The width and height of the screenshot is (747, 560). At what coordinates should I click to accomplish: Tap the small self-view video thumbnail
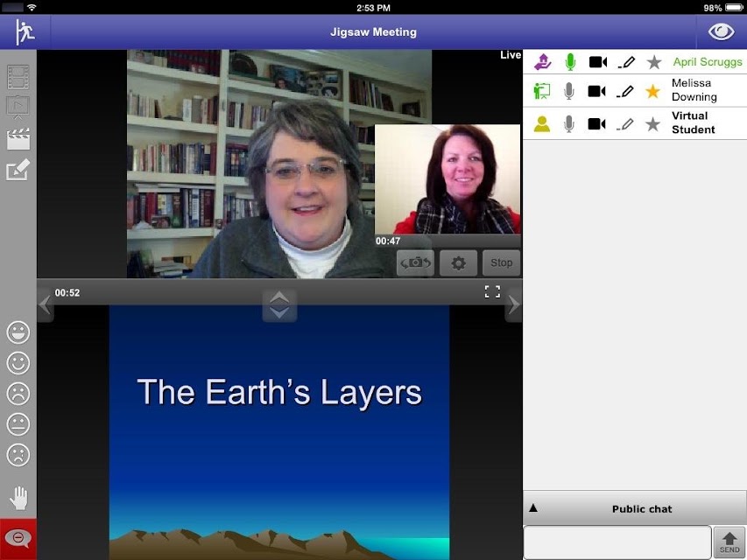pos(447,179)
